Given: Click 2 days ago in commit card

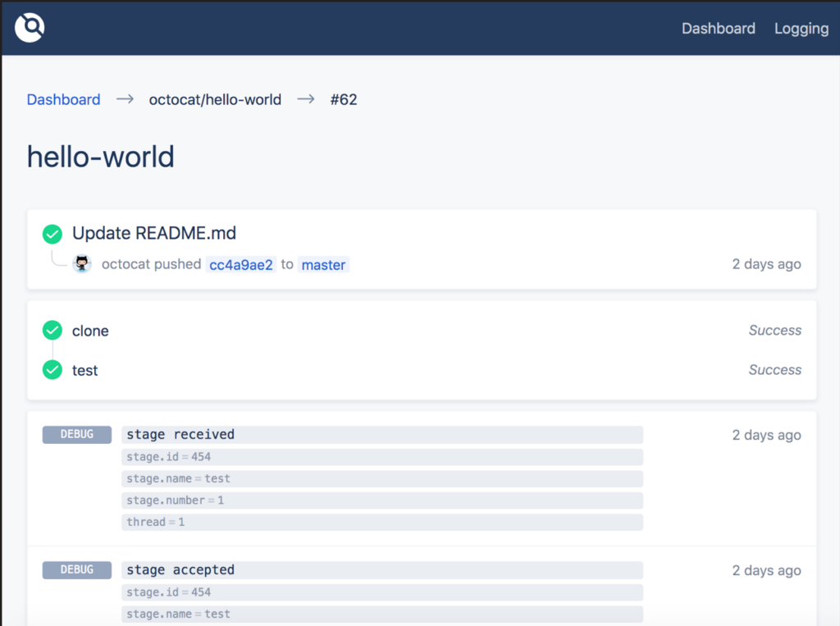Looking at the screenshot, I should 767,264.
